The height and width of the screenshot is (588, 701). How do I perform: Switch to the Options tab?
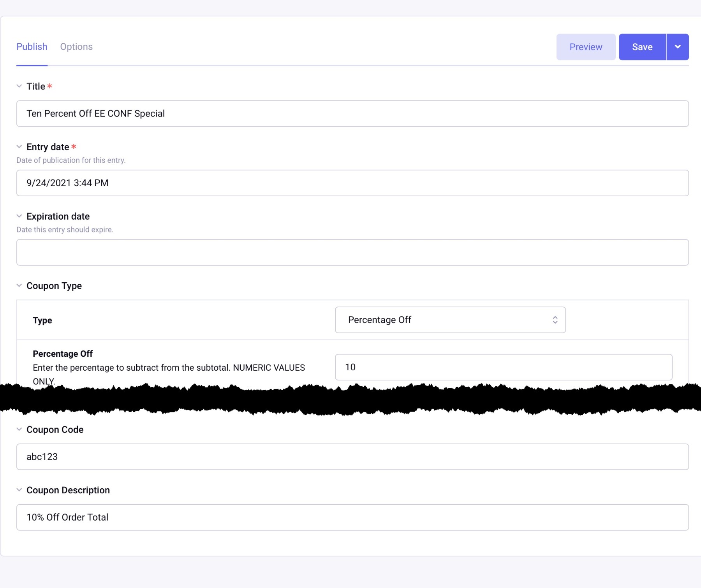[76, 47]
